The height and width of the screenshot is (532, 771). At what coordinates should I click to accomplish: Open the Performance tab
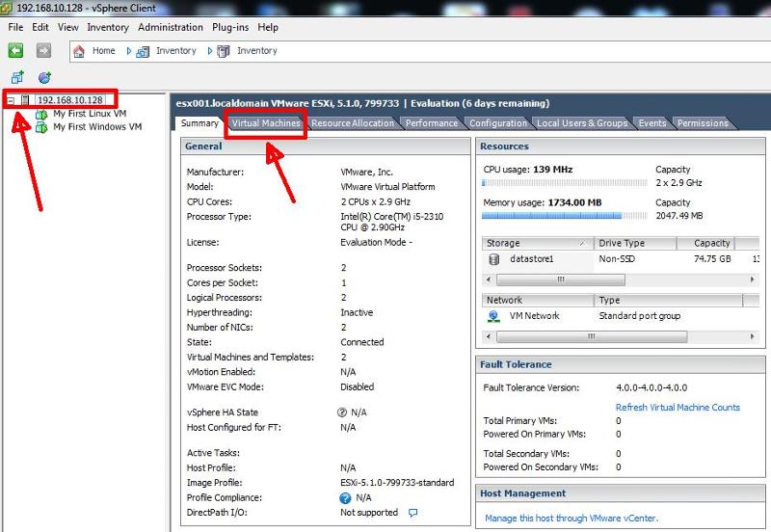click(431, 123)
